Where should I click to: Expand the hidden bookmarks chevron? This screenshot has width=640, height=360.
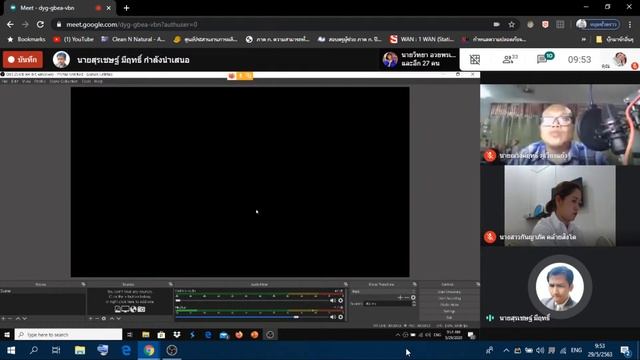pos(584,39)
